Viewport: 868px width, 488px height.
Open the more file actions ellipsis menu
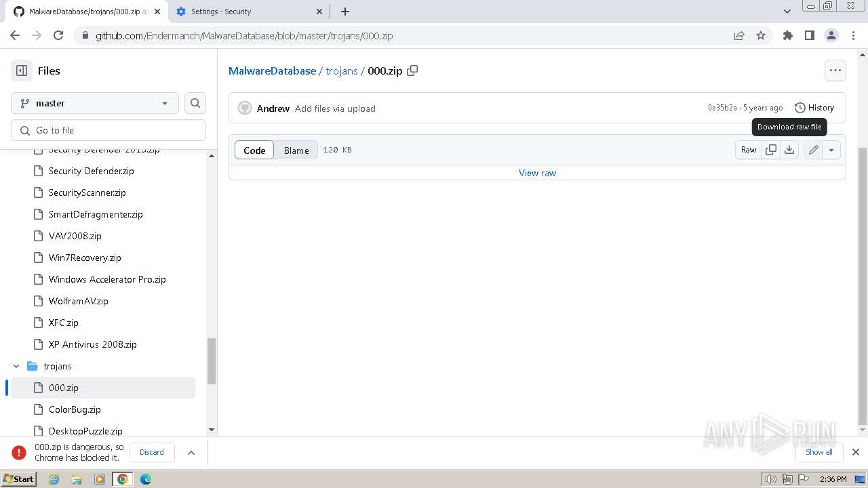pyautogui.click(x=835, y=70)
